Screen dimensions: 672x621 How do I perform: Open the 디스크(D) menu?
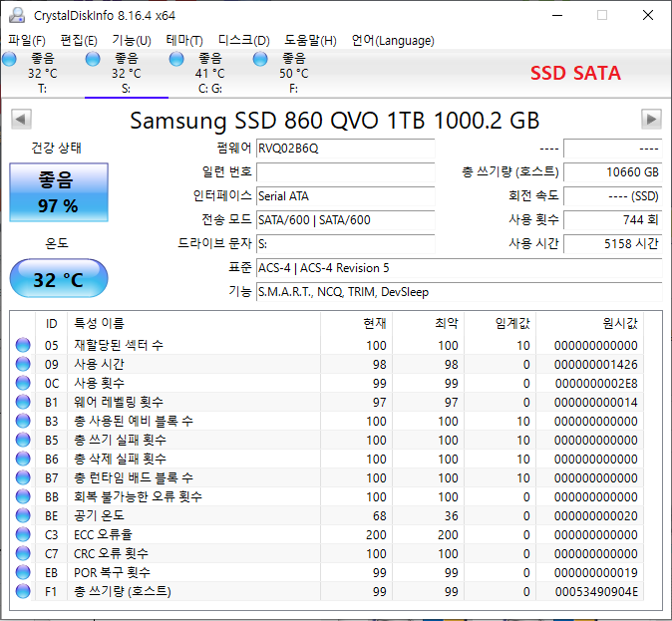point(244,40)
